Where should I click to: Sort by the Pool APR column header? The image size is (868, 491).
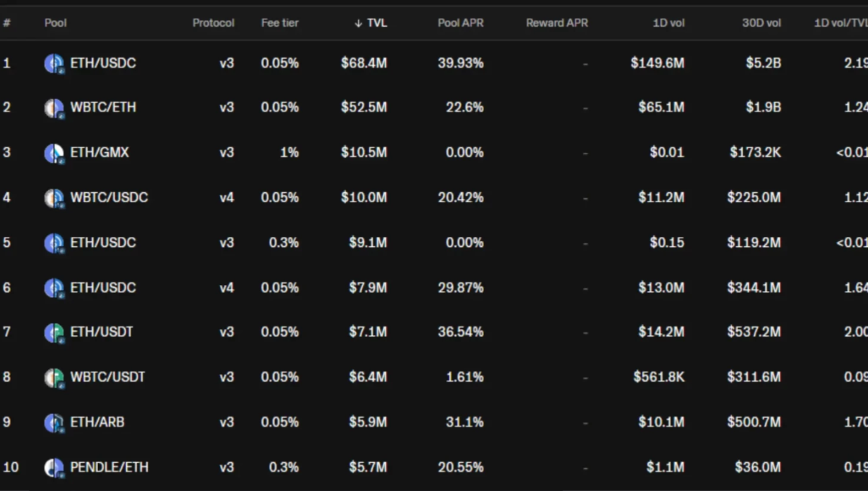click(461, 23)
